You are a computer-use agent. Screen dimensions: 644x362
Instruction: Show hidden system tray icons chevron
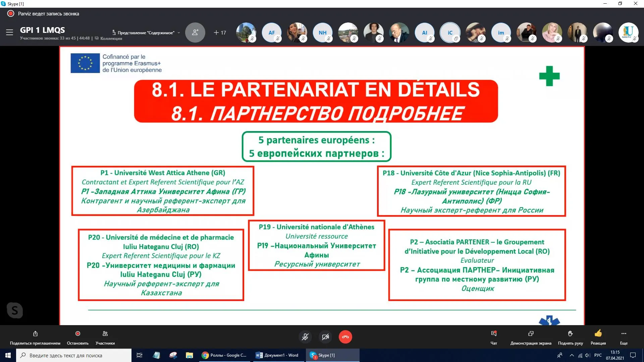(x=572, y=355)
